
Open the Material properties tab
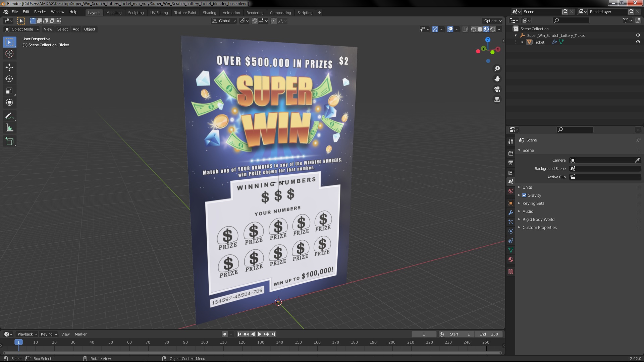(x=511, y=259)
